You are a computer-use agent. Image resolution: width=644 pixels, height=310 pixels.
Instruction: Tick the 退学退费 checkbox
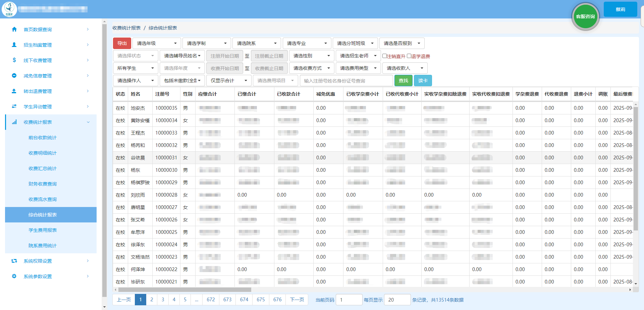pyautogui.click(x=409, y=56)
